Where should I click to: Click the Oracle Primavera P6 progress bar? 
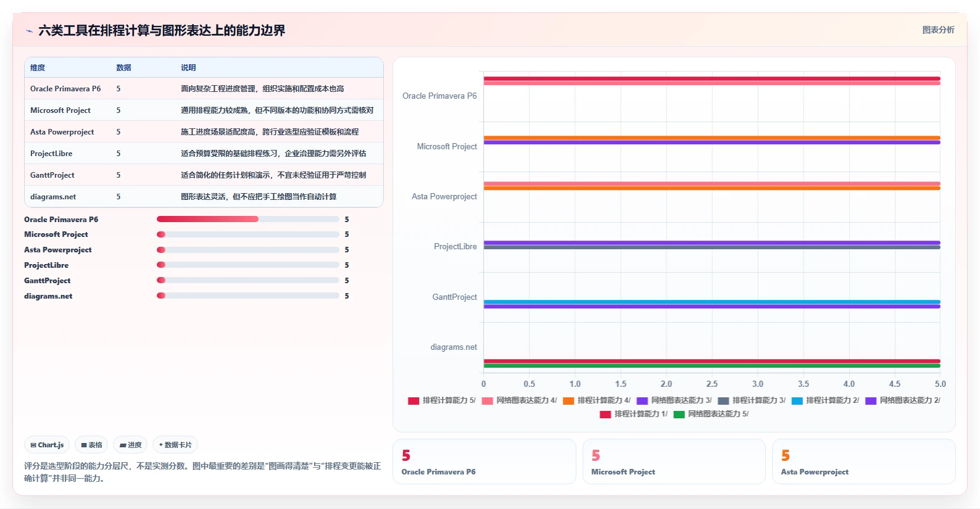[x=248, y=219]
